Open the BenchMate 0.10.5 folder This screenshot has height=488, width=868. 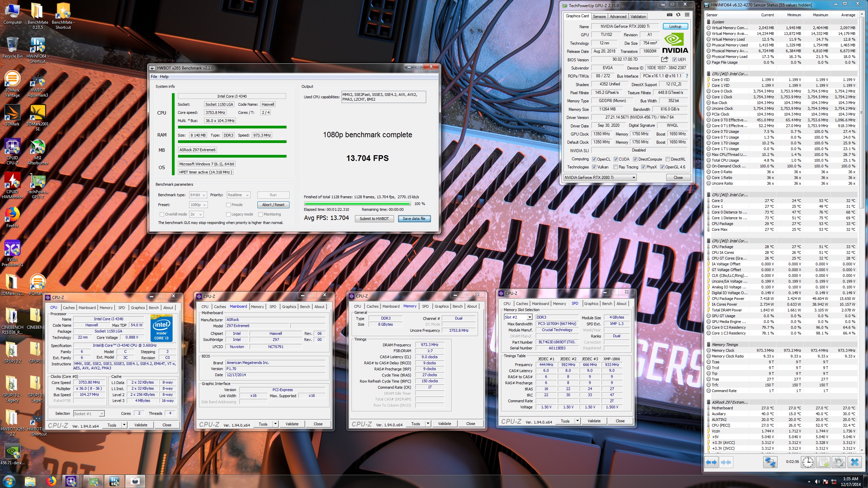tap(38, 16)
